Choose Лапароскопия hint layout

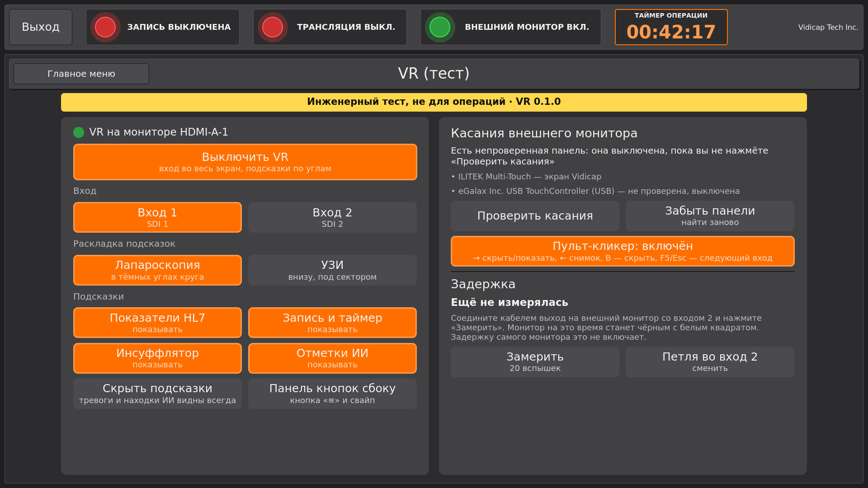click(157, 270)
